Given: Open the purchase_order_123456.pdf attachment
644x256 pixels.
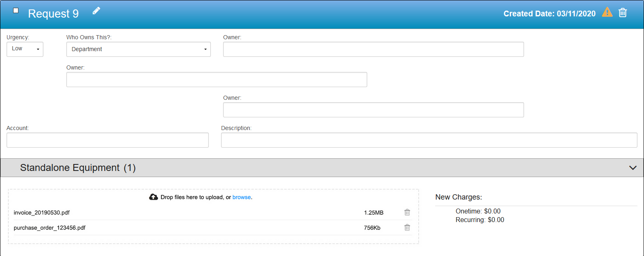Looking at the screenshot, I should tap(50, 228).
